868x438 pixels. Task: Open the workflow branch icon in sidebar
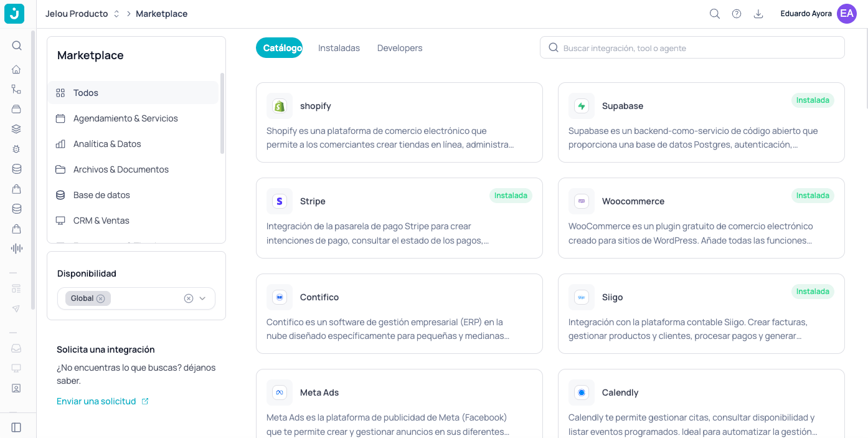tap(17, 89)
